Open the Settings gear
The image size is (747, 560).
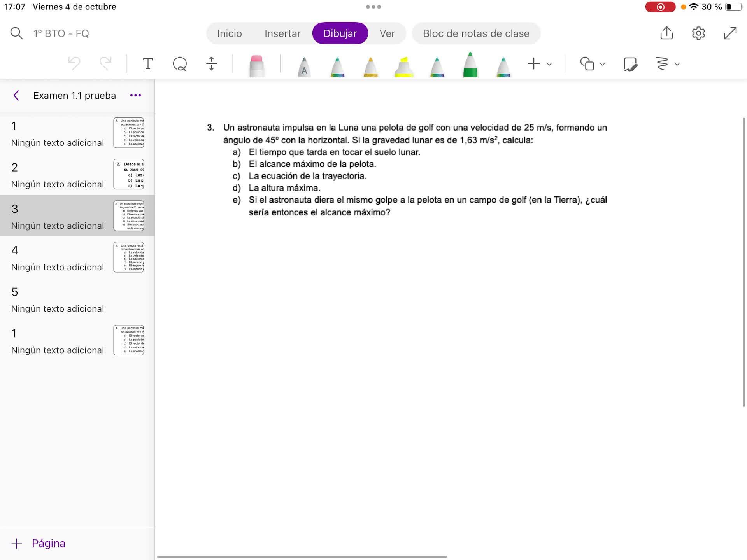(x=698, y=33)
